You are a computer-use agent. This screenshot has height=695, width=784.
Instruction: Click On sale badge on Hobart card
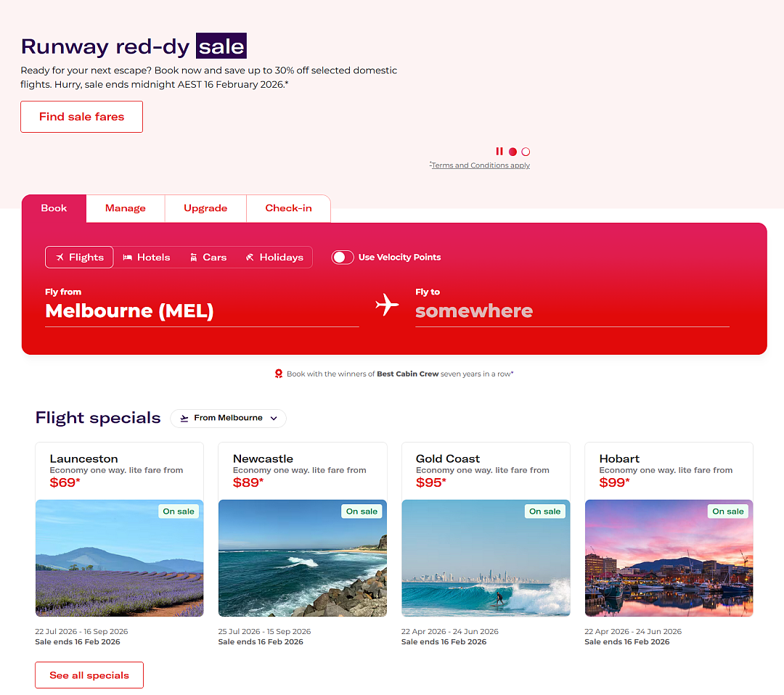coord(728,511)
